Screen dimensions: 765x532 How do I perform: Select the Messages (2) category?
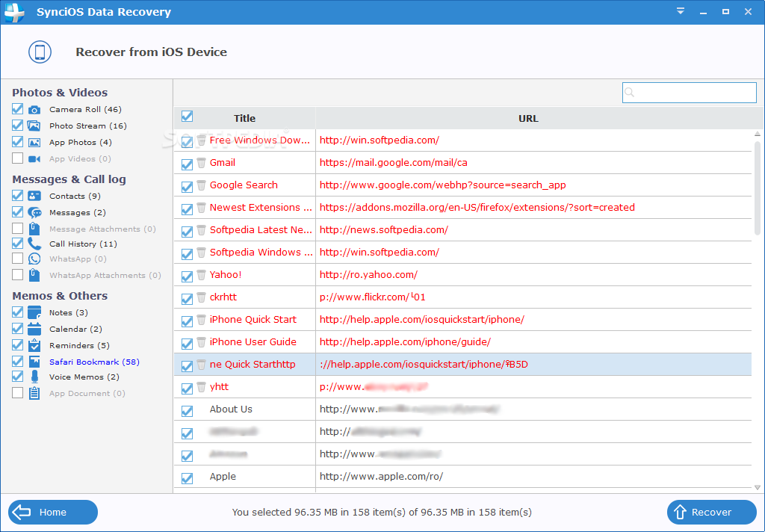pos(78,212)
